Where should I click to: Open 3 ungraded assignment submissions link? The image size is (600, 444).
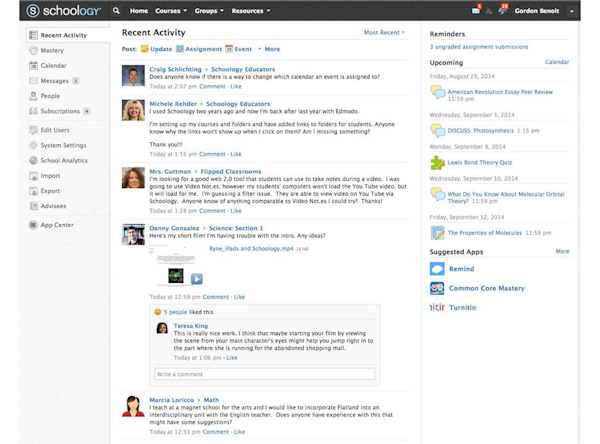click(479, 47)
